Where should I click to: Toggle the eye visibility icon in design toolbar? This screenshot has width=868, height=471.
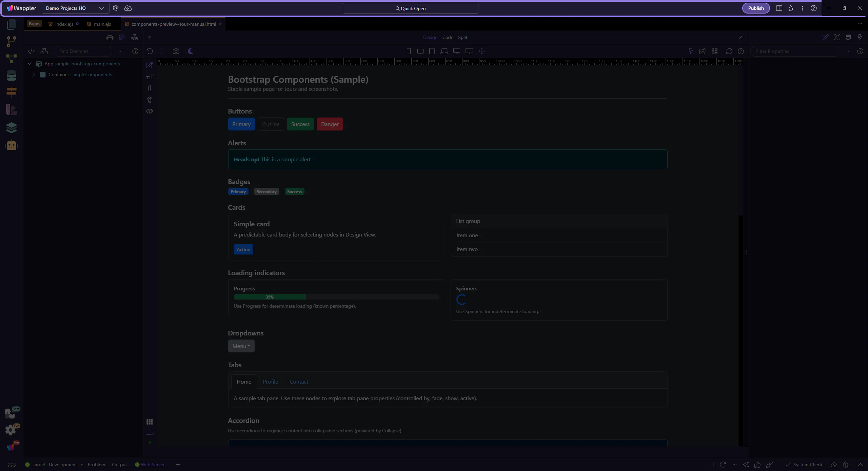click(150, 111)
